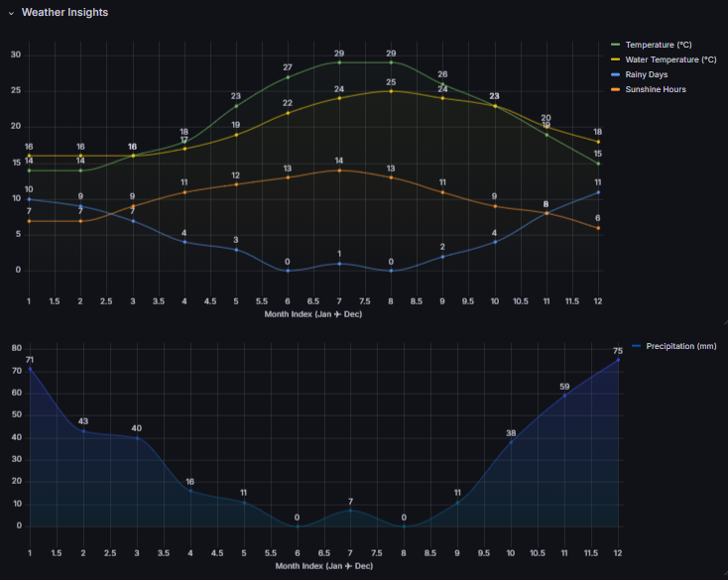Select the December precipitation point labeled 75
The height and width of the screenshot is (580, 728).
(618, 360)
